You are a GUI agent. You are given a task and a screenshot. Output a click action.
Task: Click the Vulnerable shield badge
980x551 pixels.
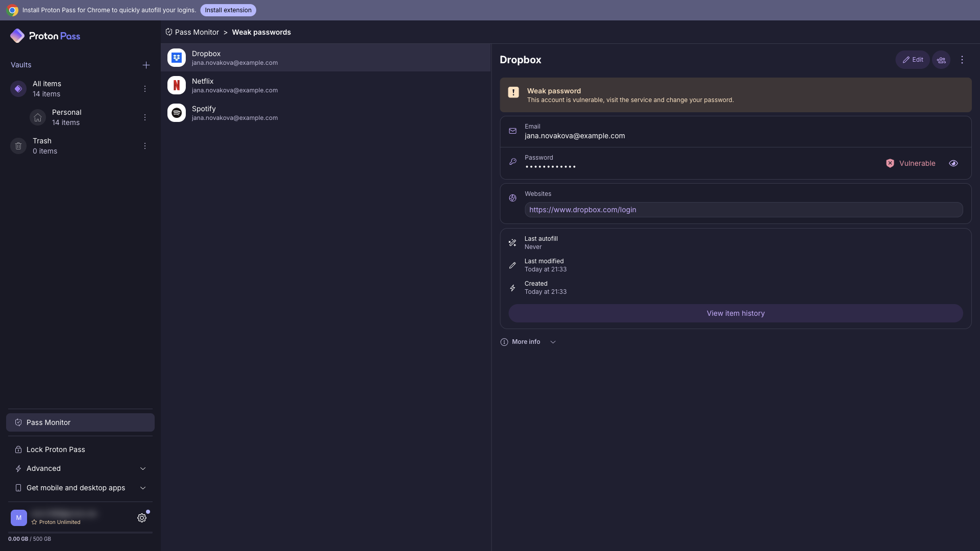pos(911,163)
